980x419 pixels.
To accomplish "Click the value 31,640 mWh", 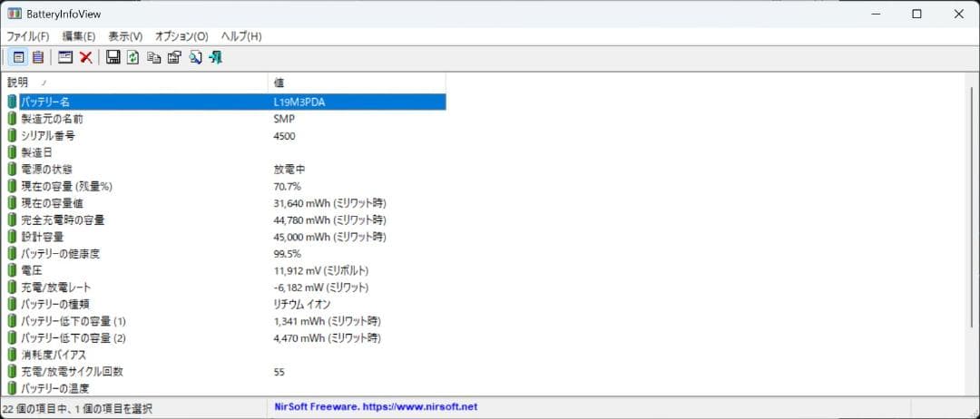I will pos(330,203).
